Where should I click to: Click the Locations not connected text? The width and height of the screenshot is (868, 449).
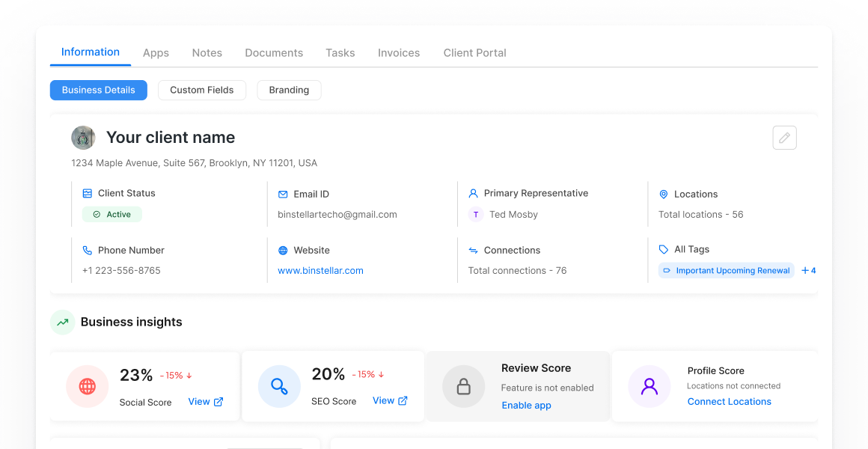click(733, 386)
